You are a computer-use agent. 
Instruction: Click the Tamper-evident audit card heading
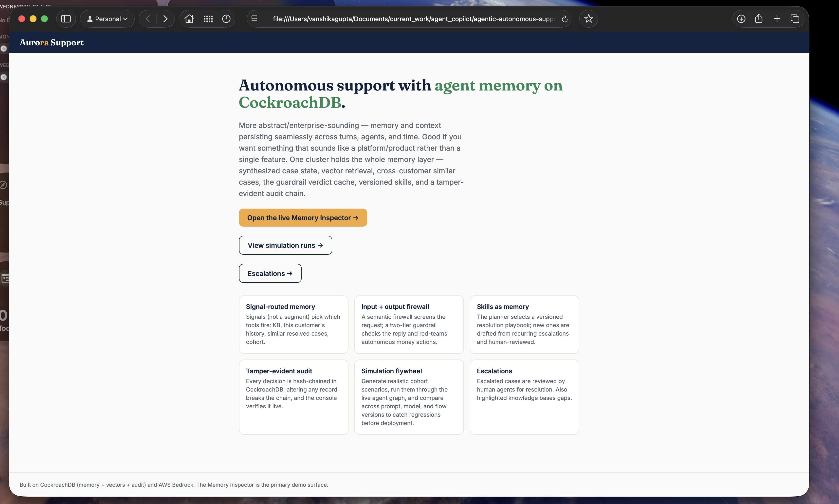pyautogui.click(x=279, y=371)
